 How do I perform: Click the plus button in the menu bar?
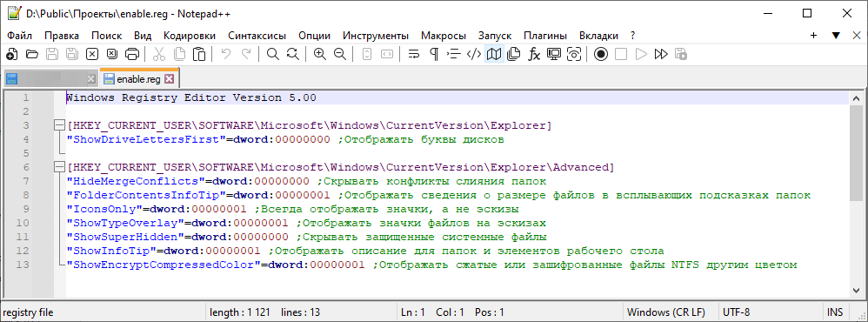click(x=814, y=36)
